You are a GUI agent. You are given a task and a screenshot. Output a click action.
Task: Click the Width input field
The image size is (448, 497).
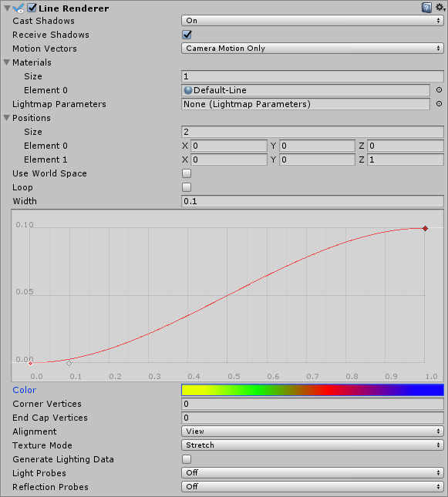click(312, 201)
